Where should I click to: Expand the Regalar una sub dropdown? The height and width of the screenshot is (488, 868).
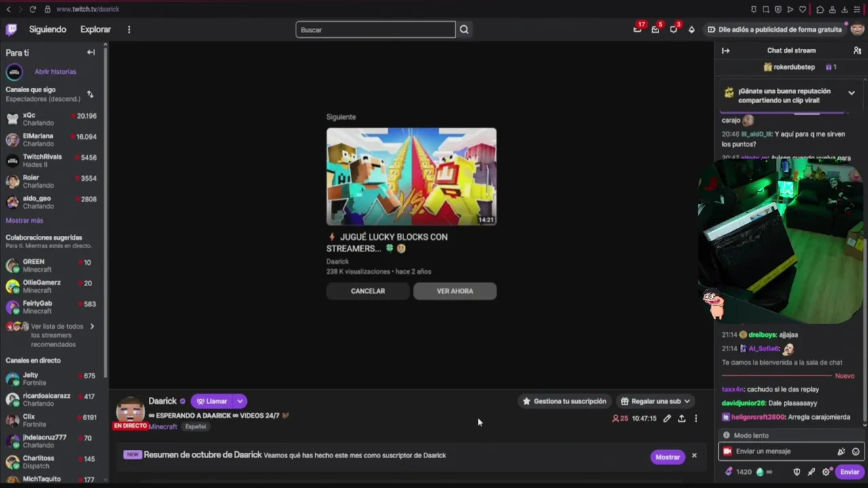click(x=686, y=401)
